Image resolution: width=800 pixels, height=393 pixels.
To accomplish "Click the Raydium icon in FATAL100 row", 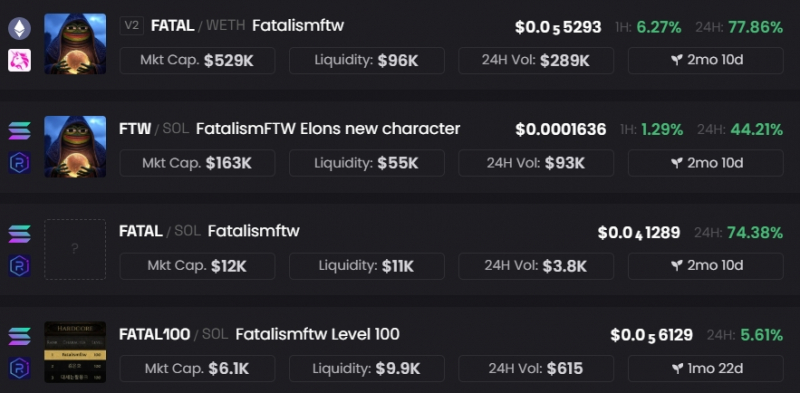I will coord(19,369).
